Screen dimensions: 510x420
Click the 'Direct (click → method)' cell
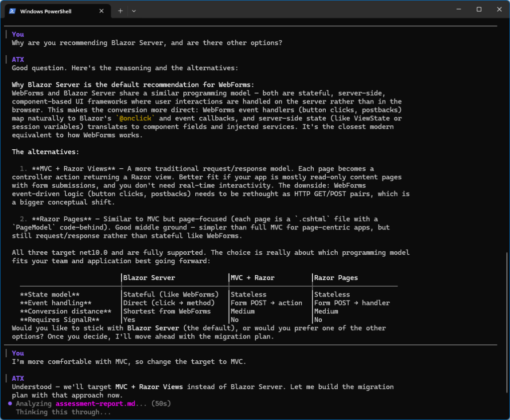tap(169, 303)
